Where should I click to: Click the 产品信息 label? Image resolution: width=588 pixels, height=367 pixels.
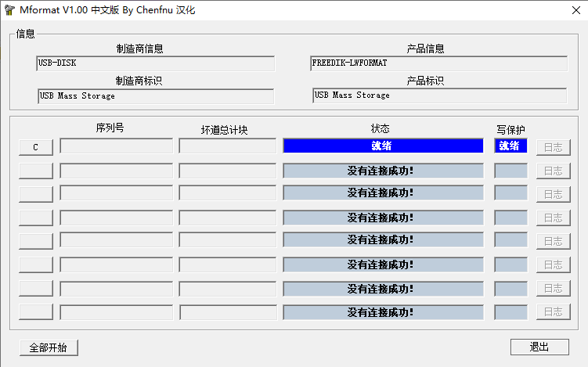click(425, 49)
